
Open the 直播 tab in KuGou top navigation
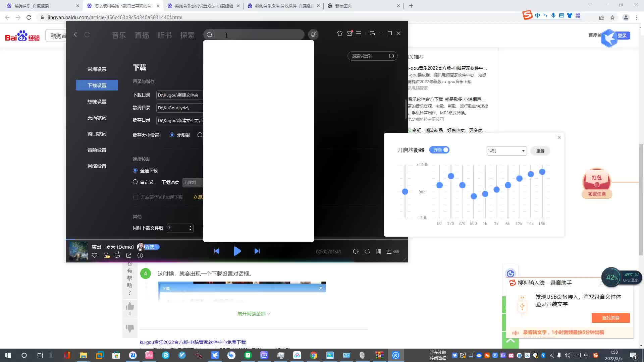click(142, 35)
